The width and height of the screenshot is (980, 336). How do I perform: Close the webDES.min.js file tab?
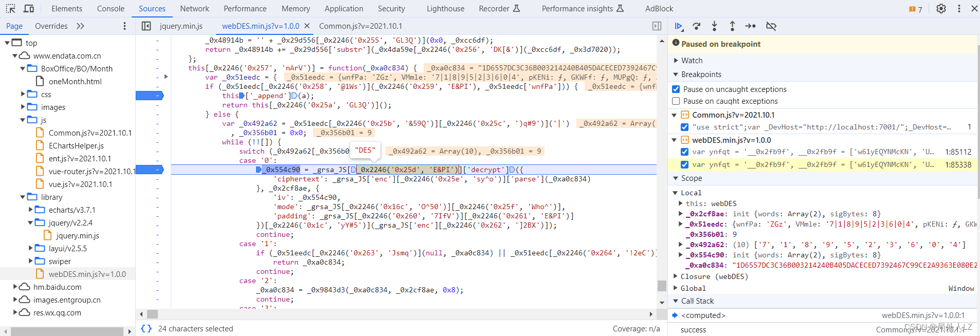[307, 26]
